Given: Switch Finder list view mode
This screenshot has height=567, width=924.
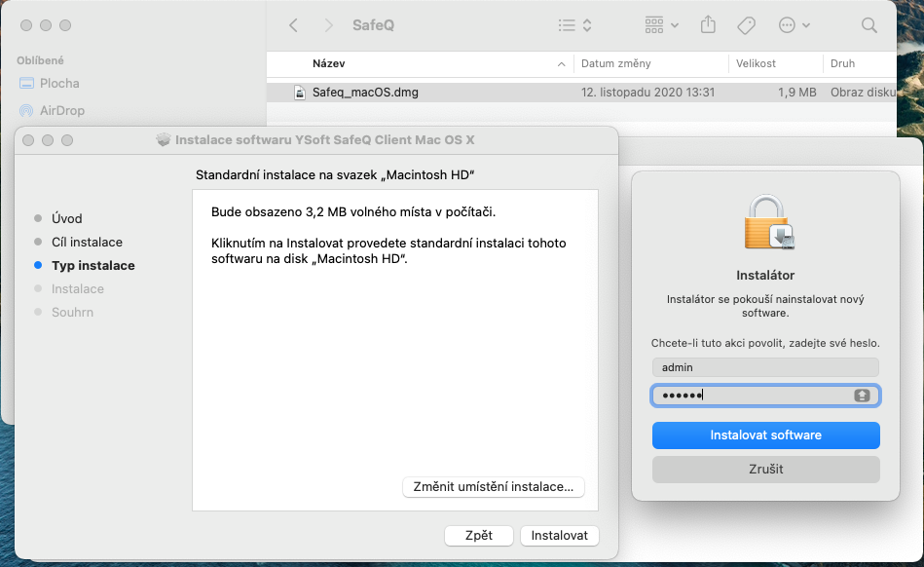Looking at the screenshot, I should tap(574, 25).
